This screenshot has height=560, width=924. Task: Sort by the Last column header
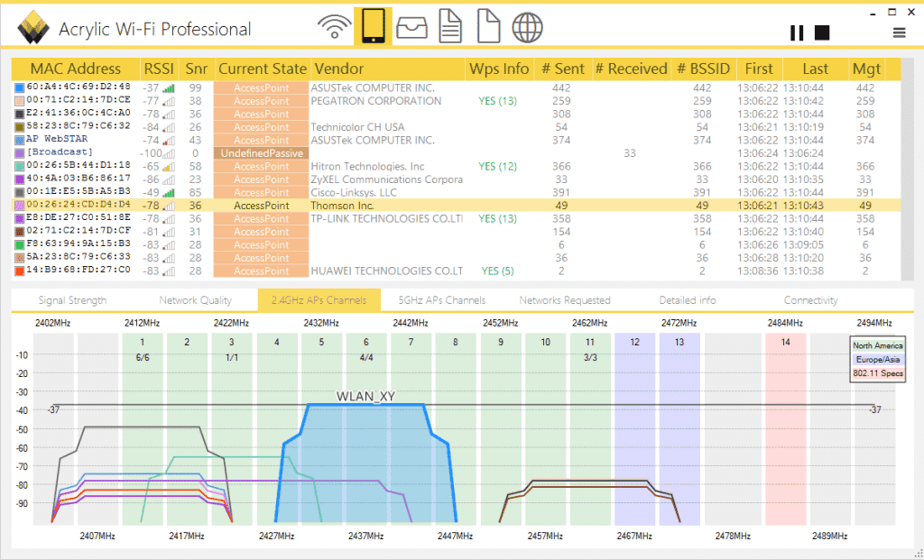[x=815, y=69]
